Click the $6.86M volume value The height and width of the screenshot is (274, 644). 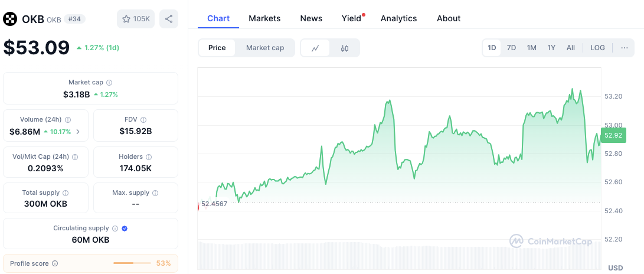[25, 132]
